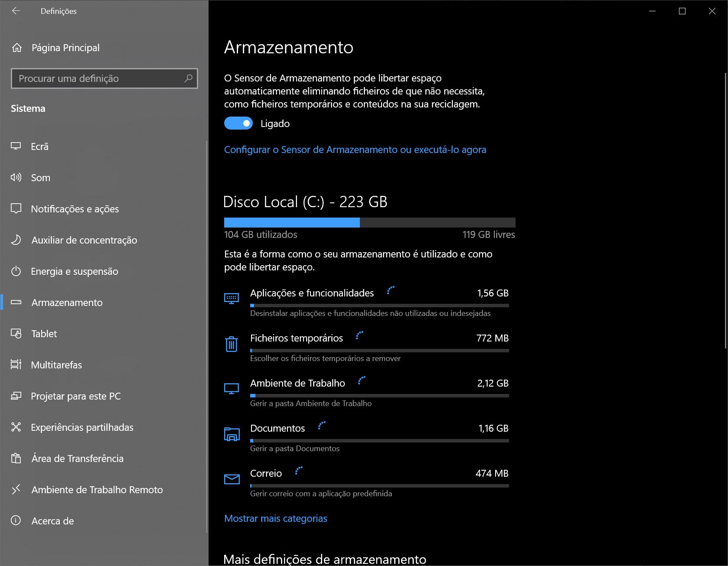
Task: Click the keyboard icon for Aplicações e funcionalidades
Action: (232, 299)
